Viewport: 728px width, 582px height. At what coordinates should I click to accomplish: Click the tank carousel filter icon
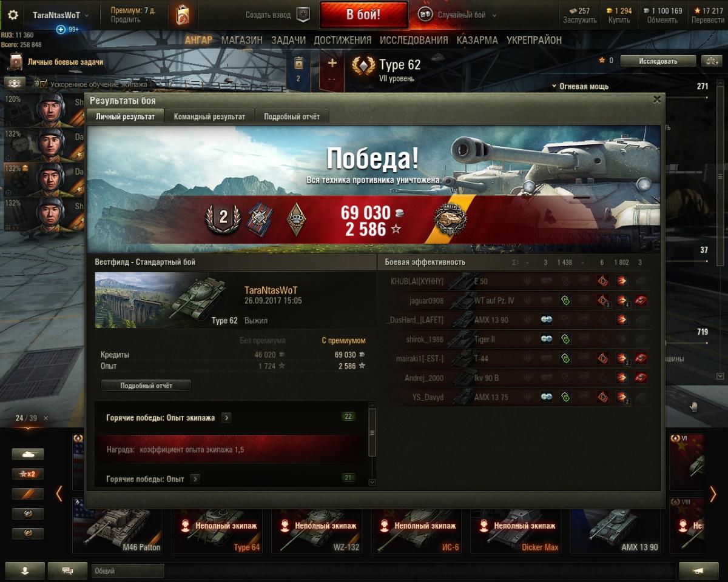28,454
